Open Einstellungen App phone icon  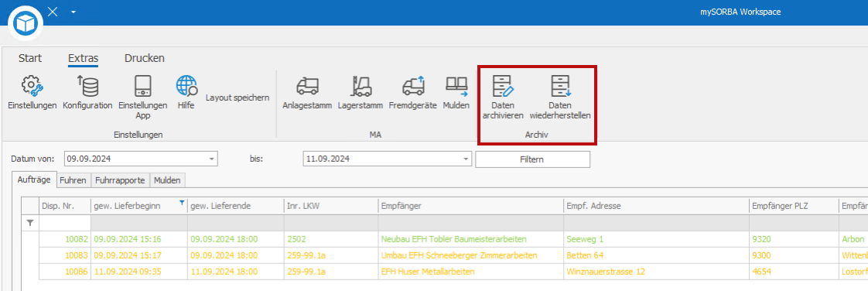pyautogui.click(x=143, y=87)
